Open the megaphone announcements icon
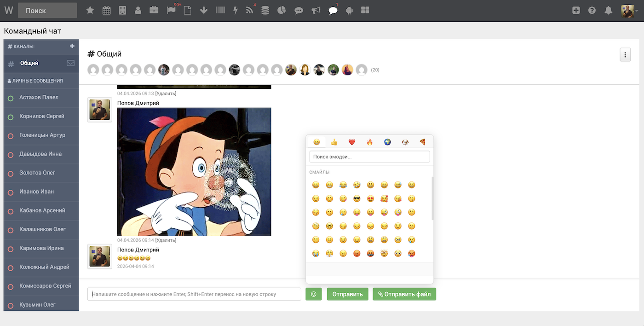This screenshot has height=326, width=644. (x=316, y=10)
